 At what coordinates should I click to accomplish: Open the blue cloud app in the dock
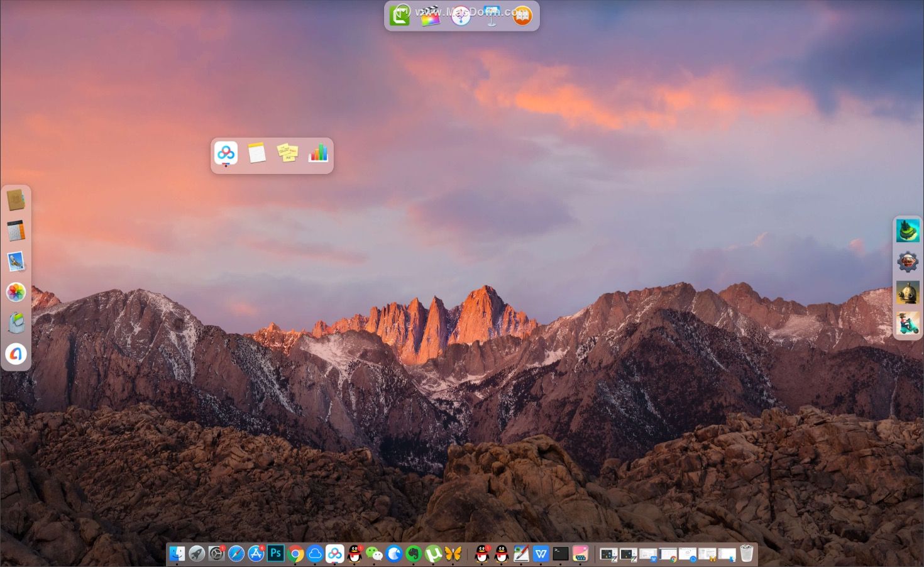315,553
